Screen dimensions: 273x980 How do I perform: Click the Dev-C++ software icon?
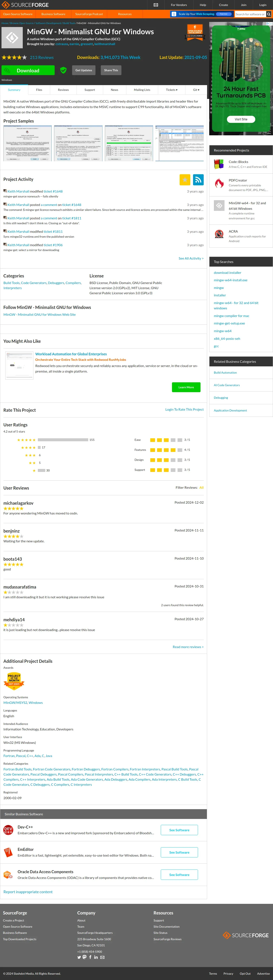coord(8,830)
